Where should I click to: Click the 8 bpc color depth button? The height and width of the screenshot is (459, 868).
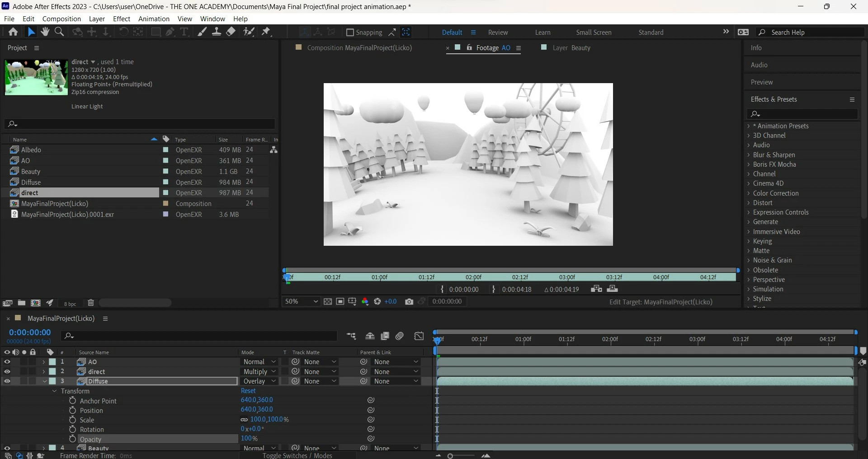point(70,304)
